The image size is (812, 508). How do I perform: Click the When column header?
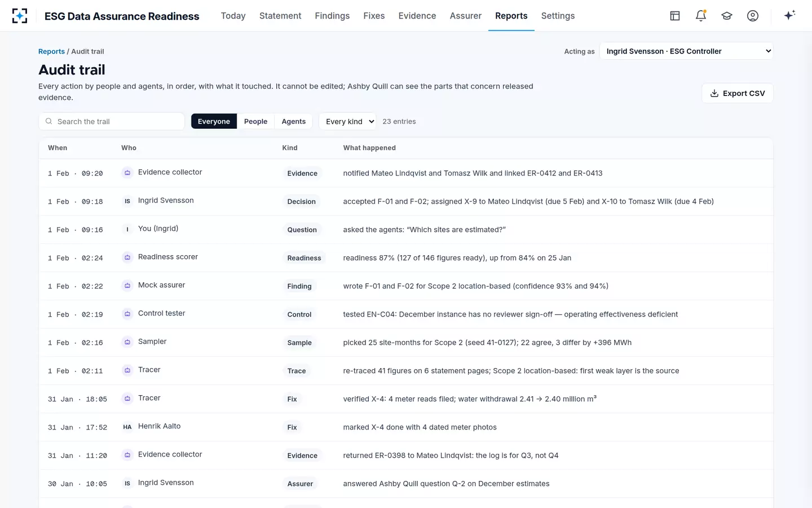point(58,148)
